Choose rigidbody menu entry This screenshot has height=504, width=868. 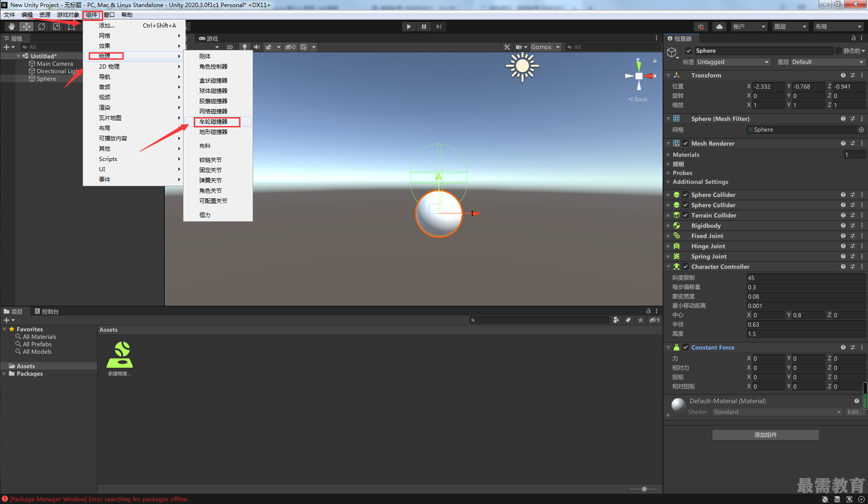218,56
